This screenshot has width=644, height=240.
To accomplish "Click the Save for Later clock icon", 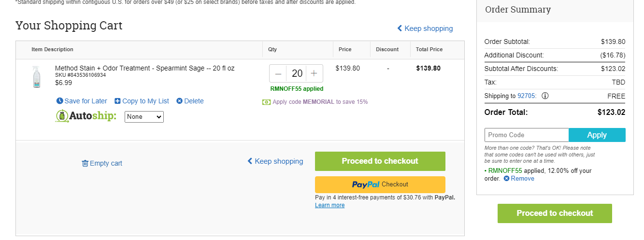I will point(59,101).
